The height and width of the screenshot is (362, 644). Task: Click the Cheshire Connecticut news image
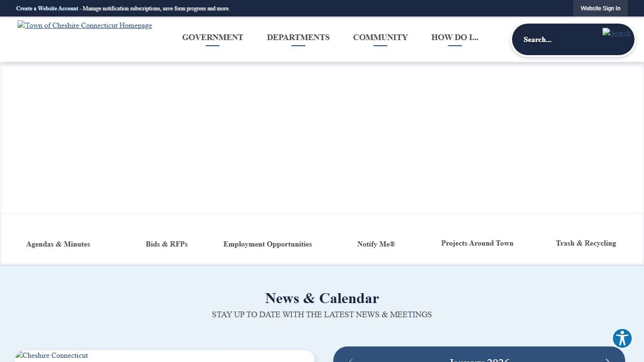51,355
